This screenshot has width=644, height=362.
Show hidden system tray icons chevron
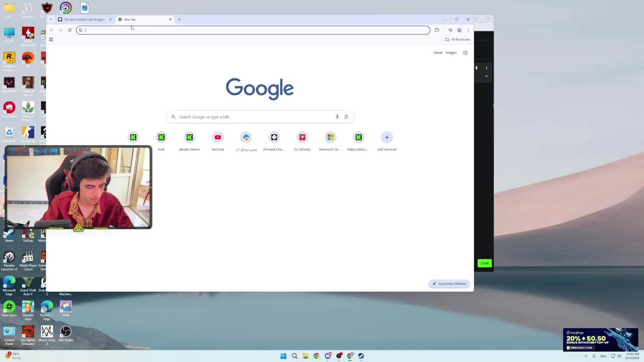tap(586, 356)
